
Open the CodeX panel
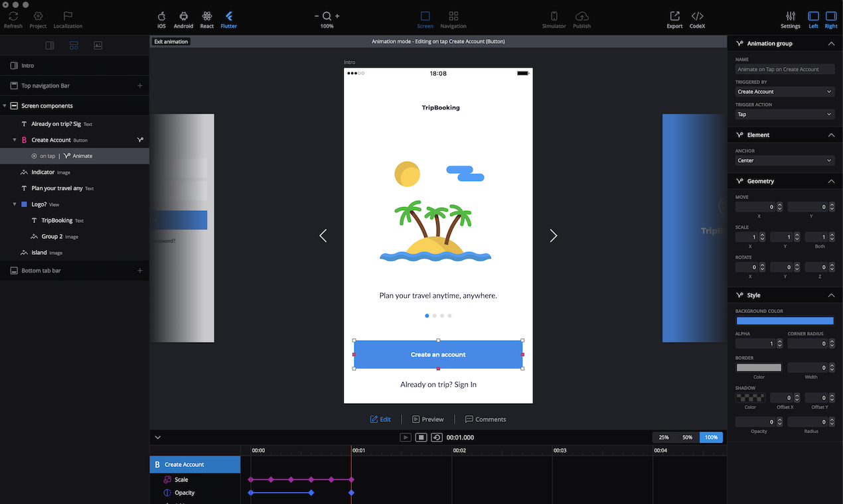pos(697,19)
